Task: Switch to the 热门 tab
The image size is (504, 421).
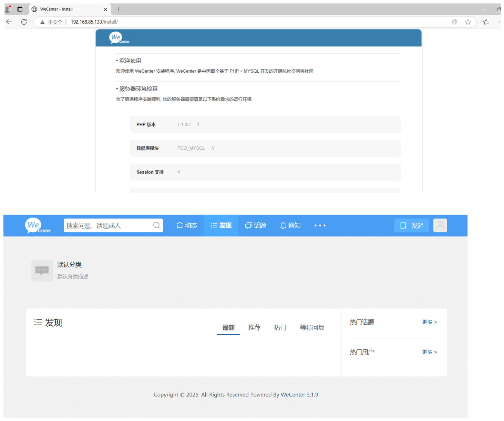Action: click(280, 327)
